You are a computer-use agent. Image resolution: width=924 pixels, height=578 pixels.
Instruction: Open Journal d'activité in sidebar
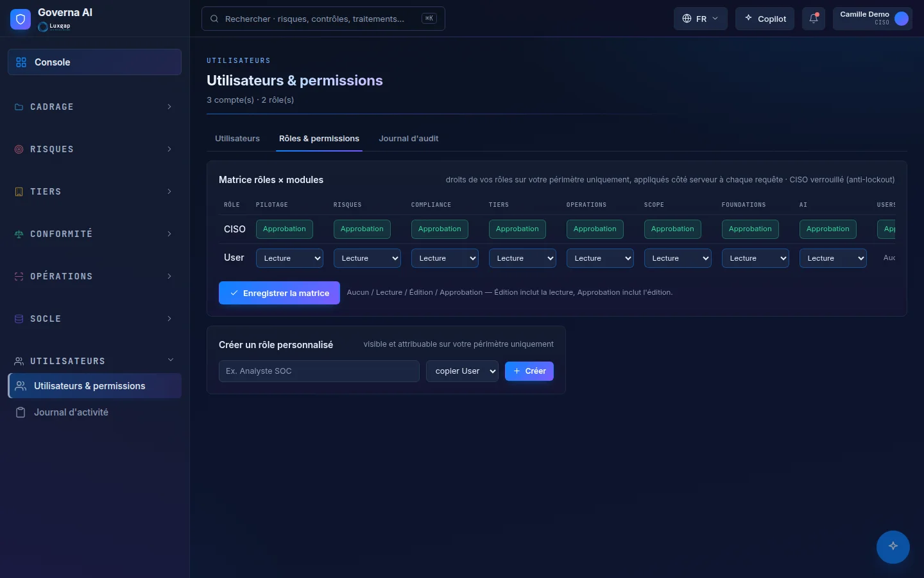click(95, 412)
